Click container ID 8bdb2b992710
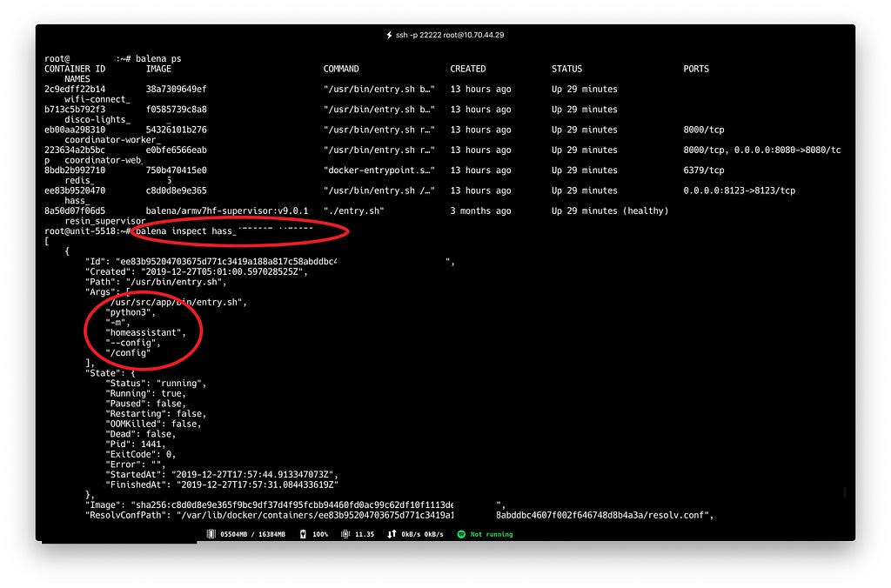 pos(75,170)
